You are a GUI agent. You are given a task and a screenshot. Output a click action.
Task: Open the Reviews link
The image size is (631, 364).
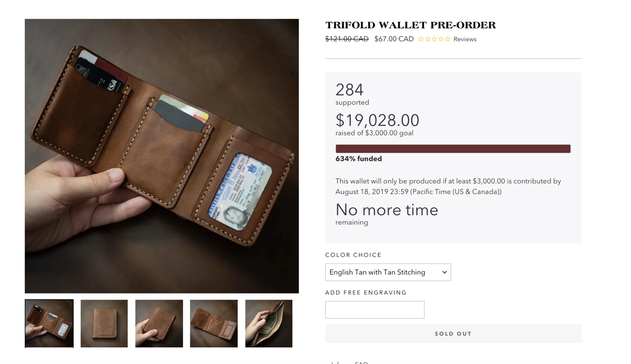point(465,39)
